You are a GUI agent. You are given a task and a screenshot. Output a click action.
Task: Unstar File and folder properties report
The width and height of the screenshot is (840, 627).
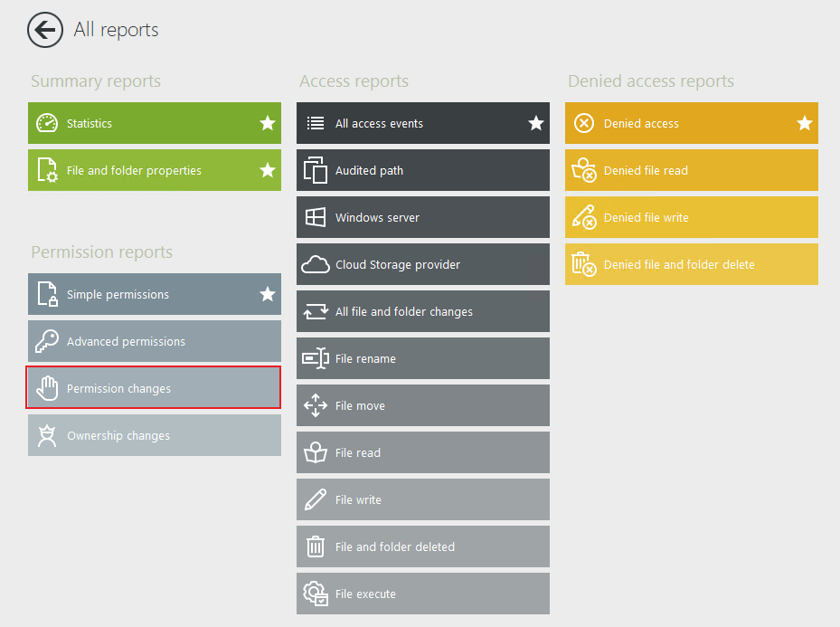[268, 170]
